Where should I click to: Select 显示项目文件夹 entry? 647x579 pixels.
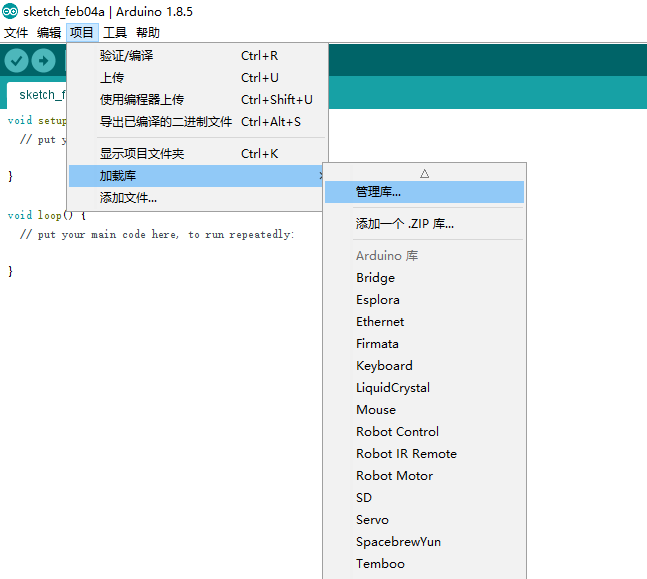click(197, 154)
